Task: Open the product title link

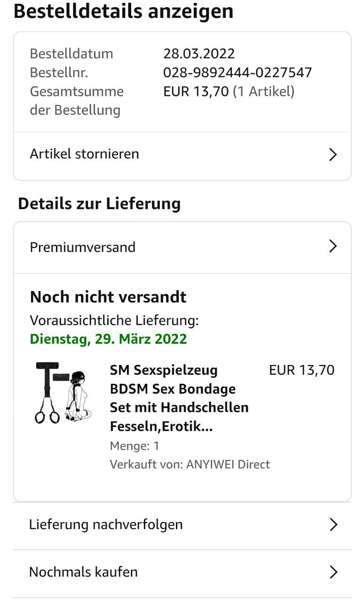Action: pyautogui.click(x=179, y=398)
